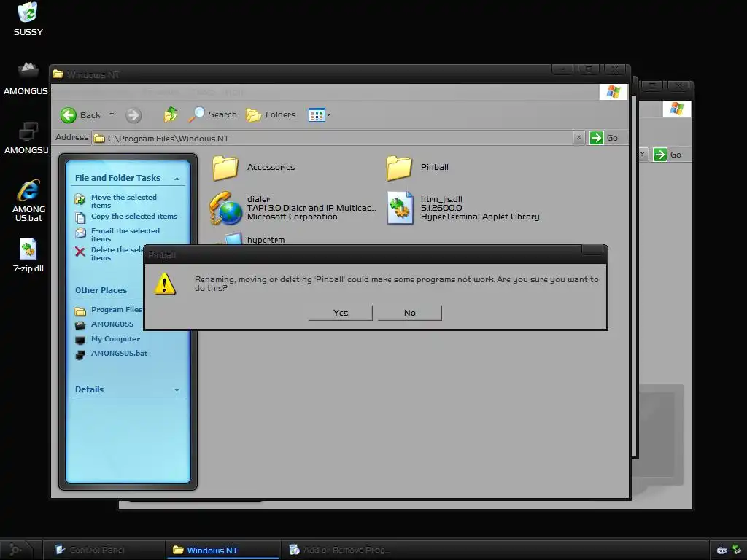Click Go in the Windows NT window

pyautogui.click(x=603, y=138)
